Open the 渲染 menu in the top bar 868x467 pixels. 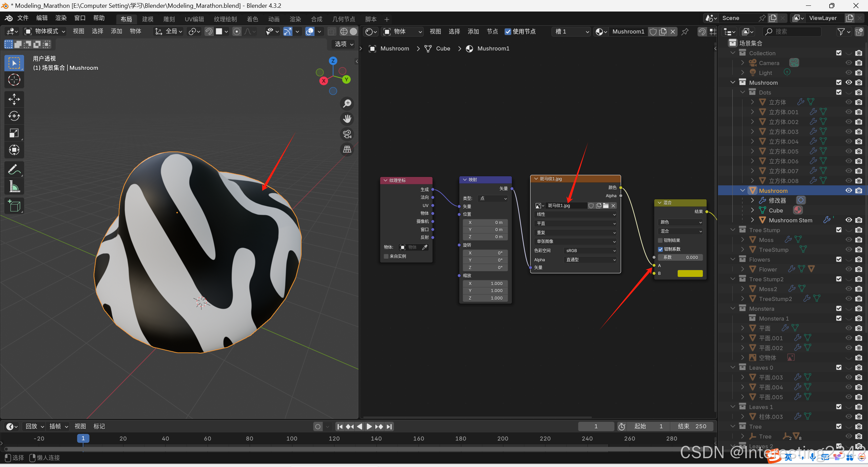pyautogui.click(x=61, y=18)
